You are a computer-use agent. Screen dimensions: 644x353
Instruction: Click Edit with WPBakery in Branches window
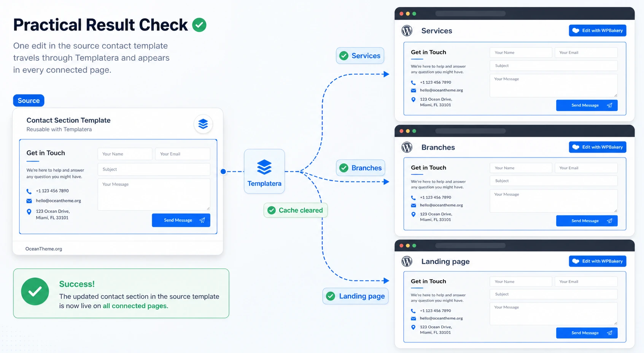tap(598, 147)
